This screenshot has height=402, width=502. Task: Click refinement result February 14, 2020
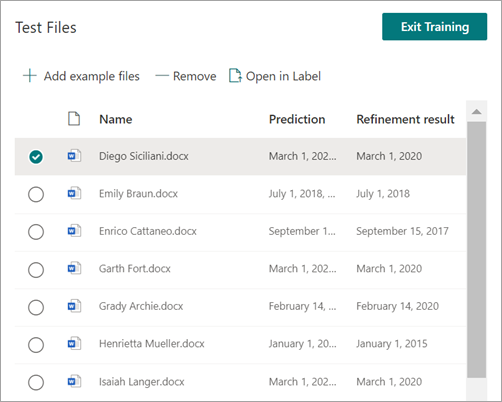[x=397, y=306]
